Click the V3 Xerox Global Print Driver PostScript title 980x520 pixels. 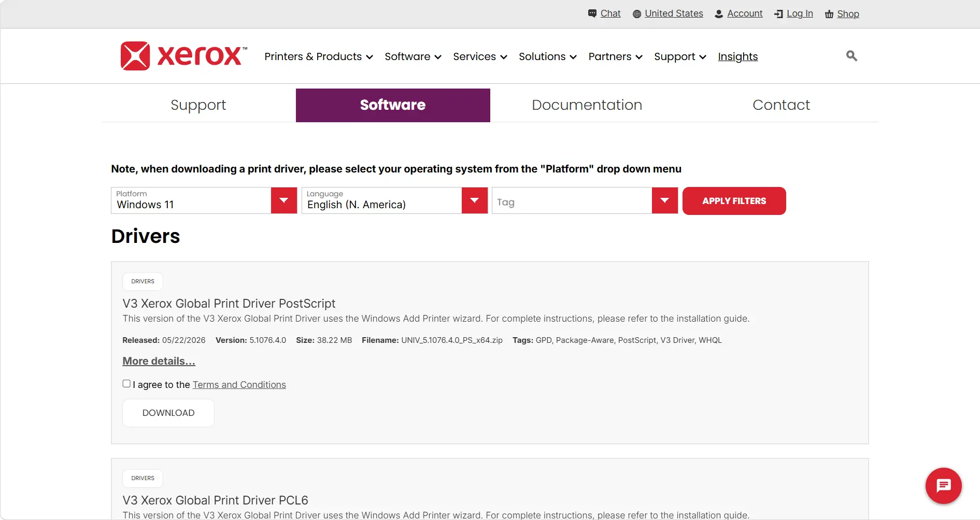(229, 304)
